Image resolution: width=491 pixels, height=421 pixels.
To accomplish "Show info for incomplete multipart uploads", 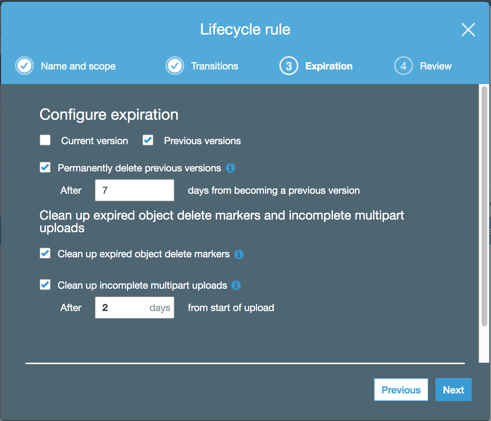I will (x=236, y=285).
